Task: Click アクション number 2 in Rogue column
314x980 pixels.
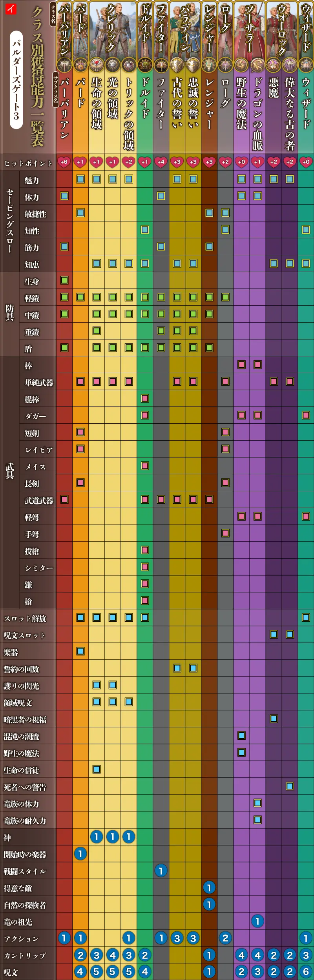Action: click(225, 938)
